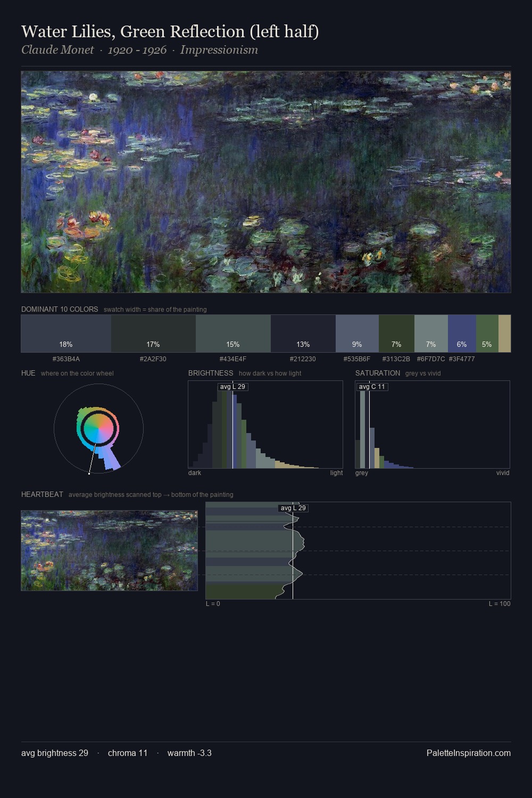Viewport: 532px width, 798px height.
Task: Click the hex code '#363B4A'
Action: 66,359
